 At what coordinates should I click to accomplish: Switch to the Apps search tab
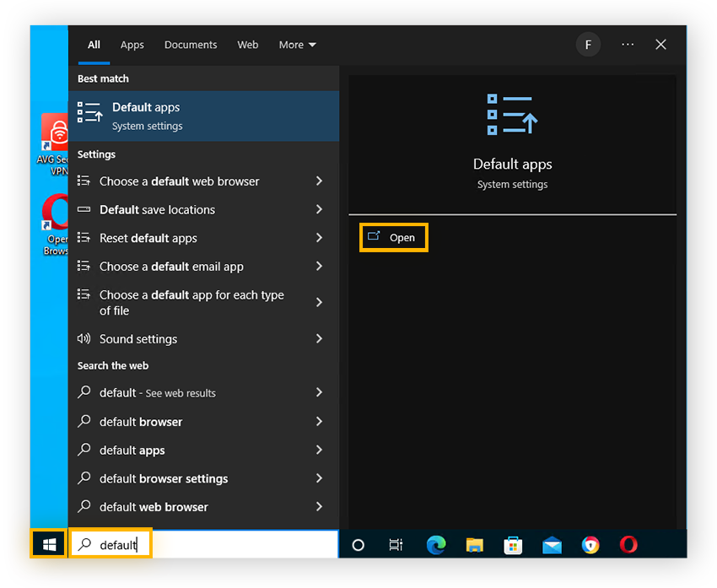[132, 45]
